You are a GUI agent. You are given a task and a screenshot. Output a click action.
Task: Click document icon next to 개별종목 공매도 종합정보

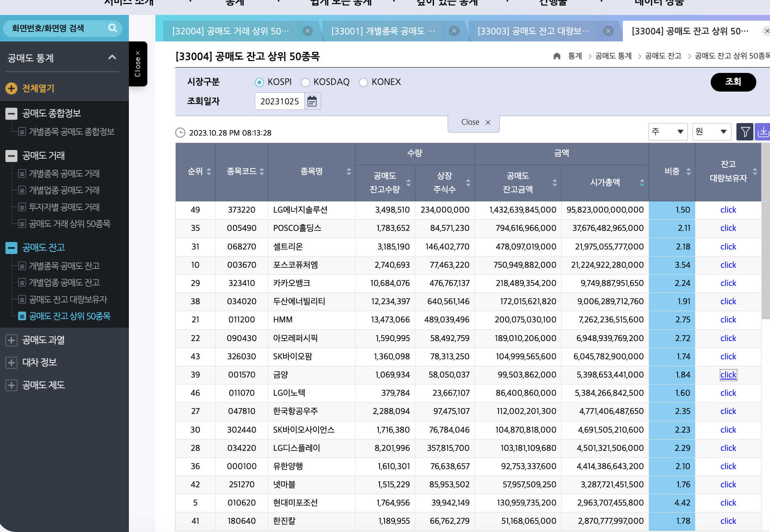[x=22, y=132]
